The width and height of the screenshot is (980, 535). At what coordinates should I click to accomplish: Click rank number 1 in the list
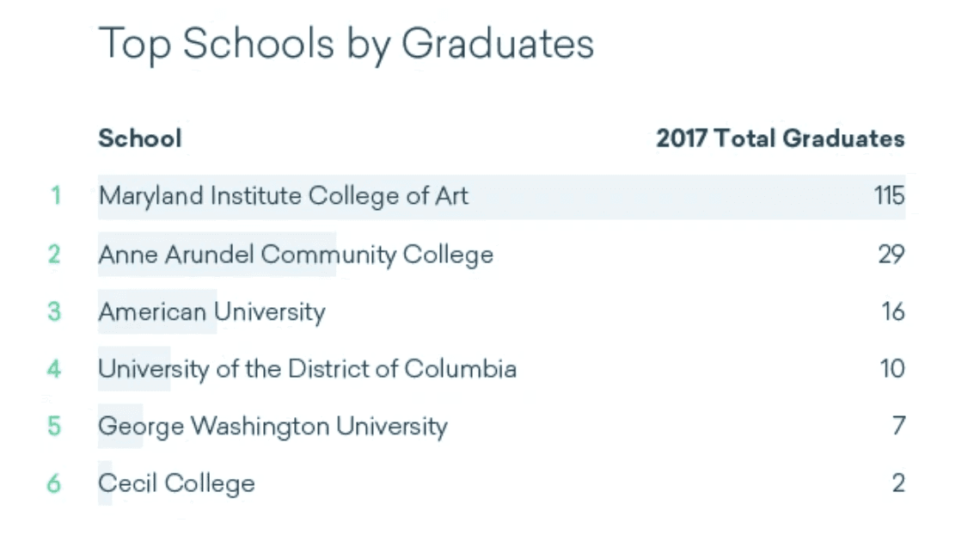56,196
